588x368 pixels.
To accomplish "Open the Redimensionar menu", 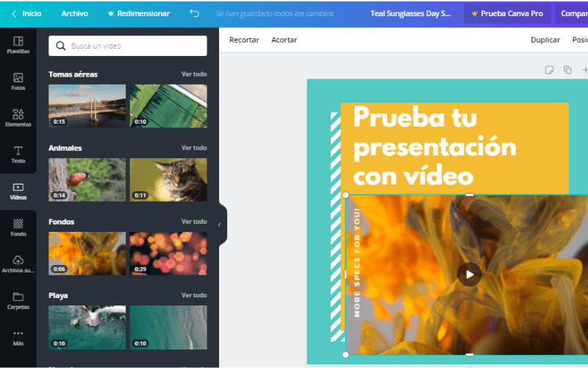I will (x=138, y=13).
